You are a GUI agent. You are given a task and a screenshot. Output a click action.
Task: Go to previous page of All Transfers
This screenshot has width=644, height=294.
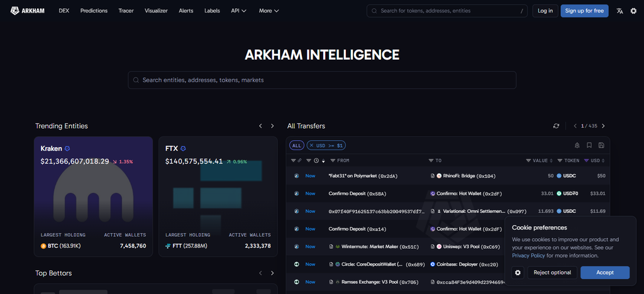(x=575, y=126)
